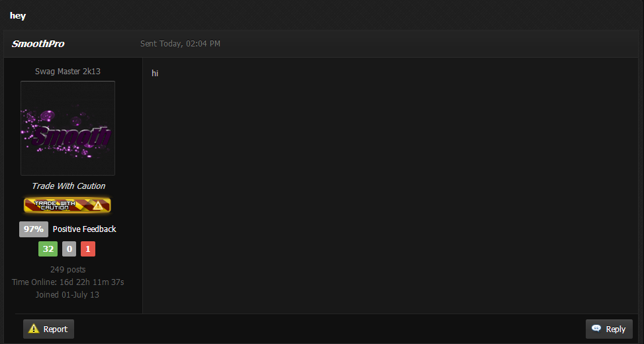View the 0 neutral feedback count

[x=69, y=249]
